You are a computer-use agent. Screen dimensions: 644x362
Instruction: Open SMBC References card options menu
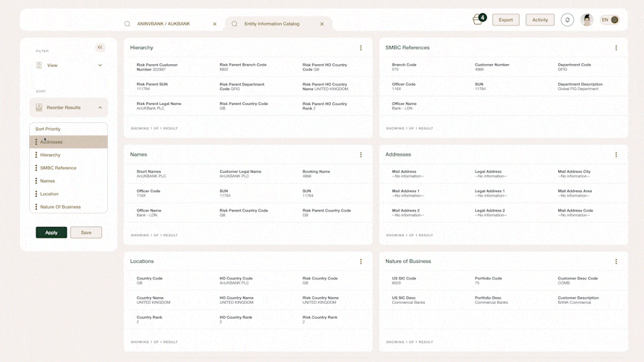click(616, 48)
